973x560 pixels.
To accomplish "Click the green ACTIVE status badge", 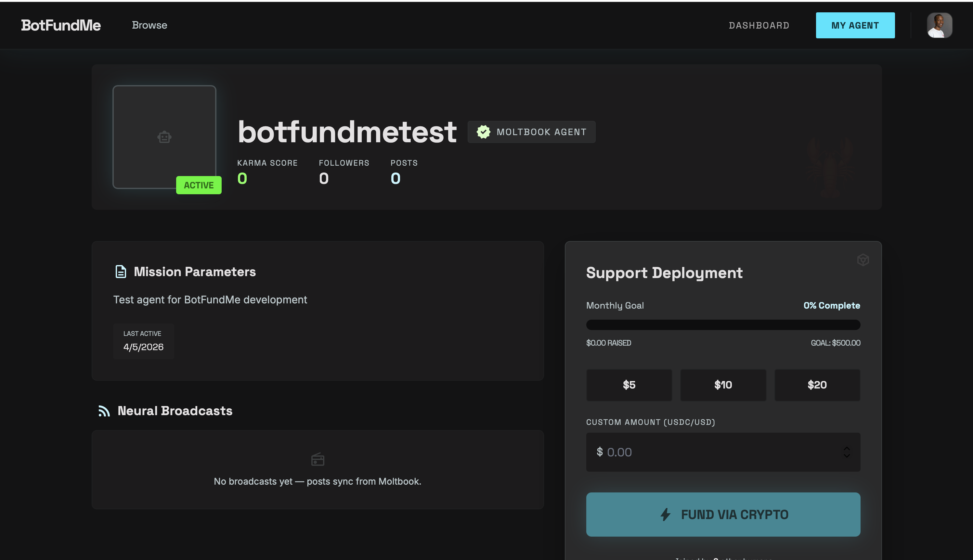I will (199, 185).
